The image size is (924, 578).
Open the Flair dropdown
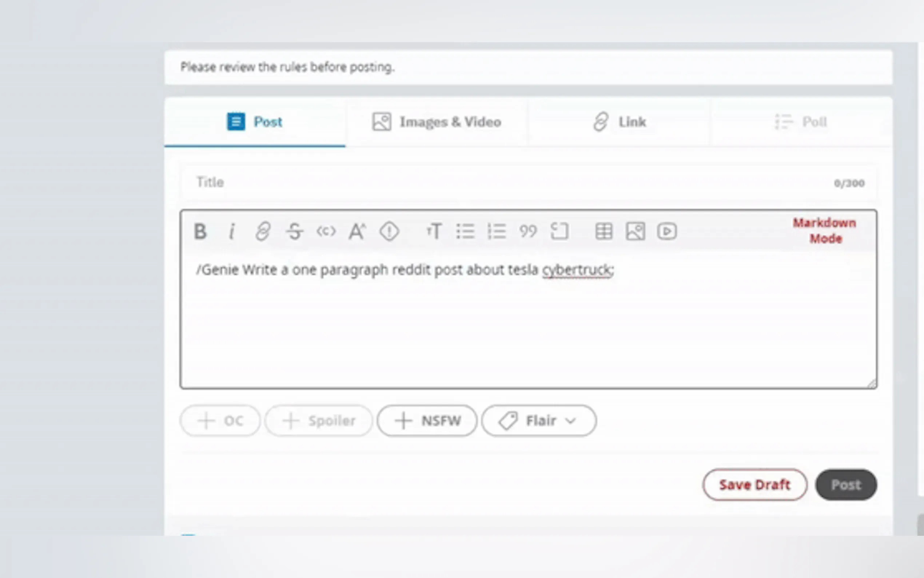(x=539, y=420)
